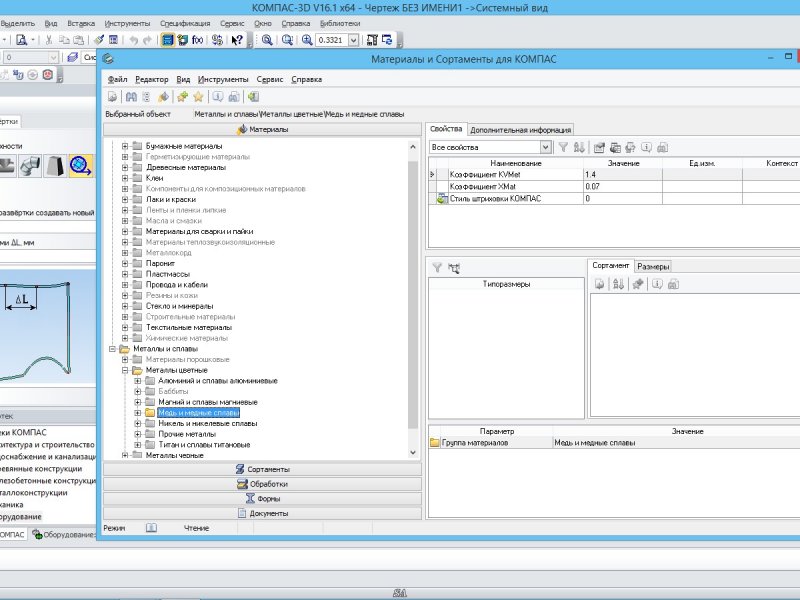
Task: Select Никель и никелевые сплавы in tree
Action: pyautogui.click(x=208, y=423)
